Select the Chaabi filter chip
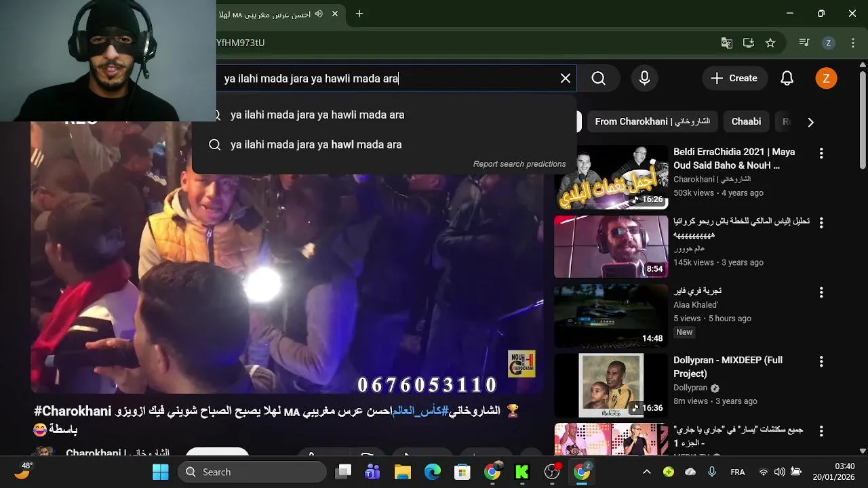Image resolution: width=868 pixels, height=488 pixels. click(x=746, y=122)
